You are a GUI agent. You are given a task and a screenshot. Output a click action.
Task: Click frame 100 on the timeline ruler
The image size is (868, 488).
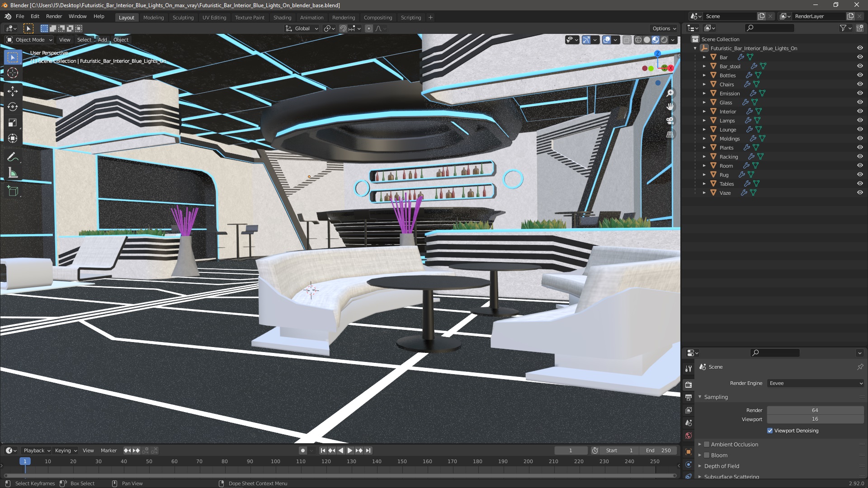click(x=275, y=462)
